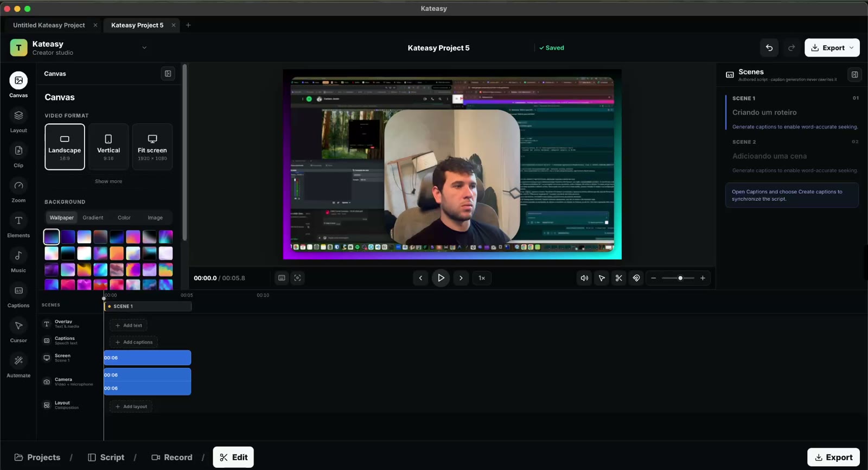Click the redo arrow button
This screenshot has width=868, height=470.
(792, 48)
